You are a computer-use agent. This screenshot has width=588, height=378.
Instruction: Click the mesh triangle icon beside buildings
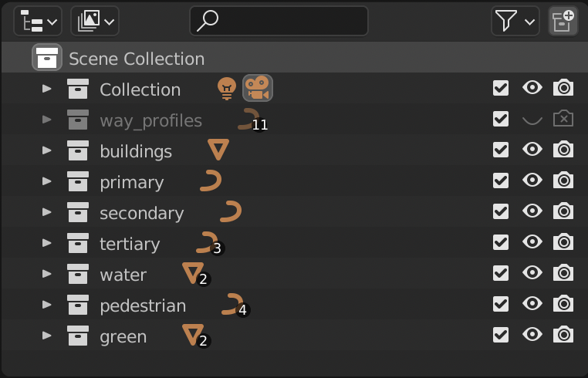218,150
